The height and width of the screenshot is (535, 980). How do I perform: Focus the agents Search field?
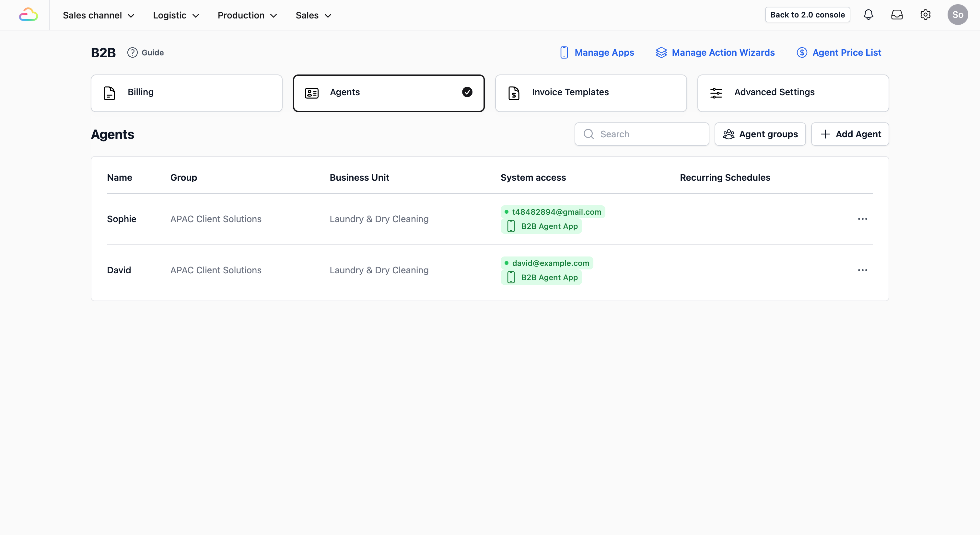point(647,134)
